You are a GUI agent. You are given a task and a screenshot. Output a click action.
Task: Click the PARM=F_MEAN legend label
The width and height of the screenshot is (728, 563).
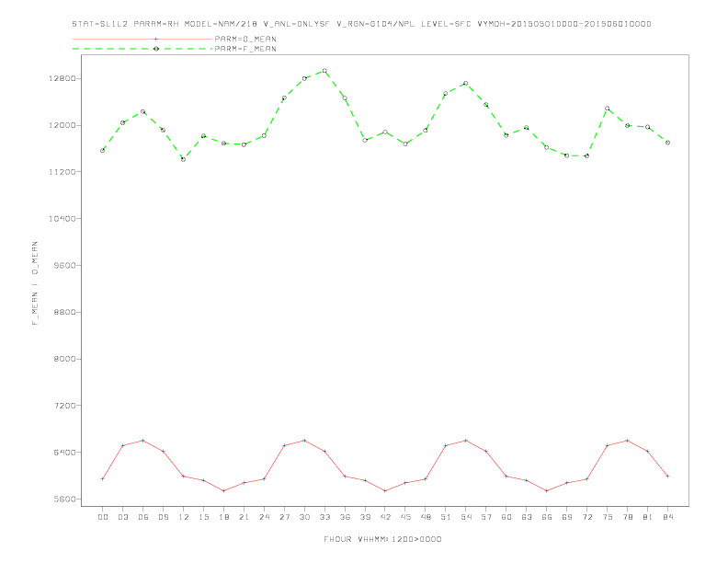245,49
